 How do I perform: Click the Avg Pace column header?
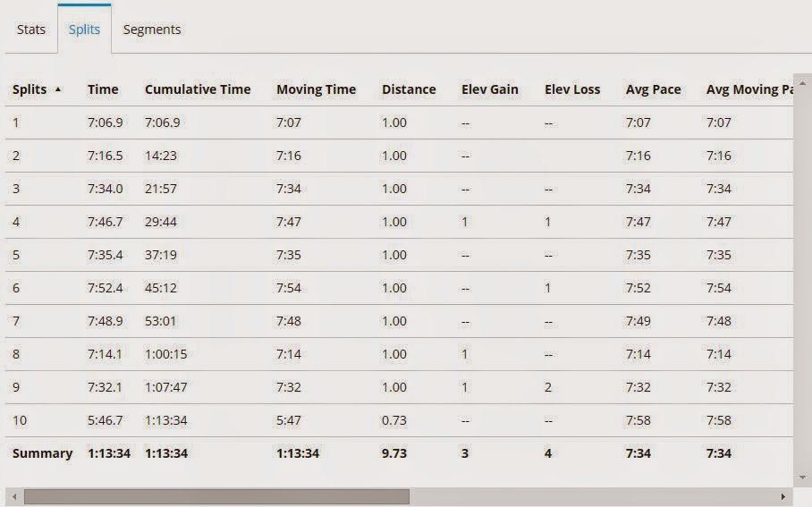(x=653, y=89)
